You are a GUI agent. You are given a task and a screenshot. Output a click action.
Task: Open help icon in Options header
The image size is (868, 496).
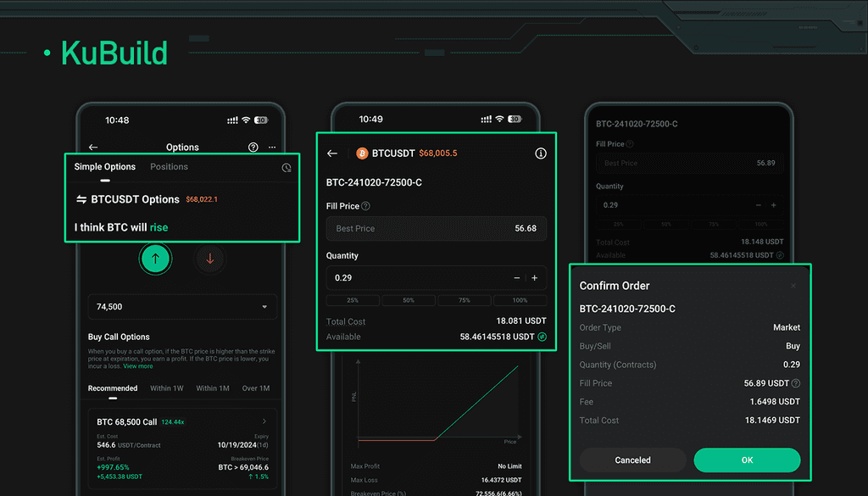coord(253,148)
